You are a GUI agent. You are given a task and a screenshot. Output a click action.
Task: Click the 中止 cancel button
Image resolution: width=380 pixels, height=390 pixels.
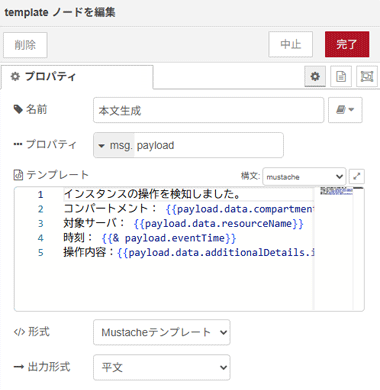click(290, 44)
